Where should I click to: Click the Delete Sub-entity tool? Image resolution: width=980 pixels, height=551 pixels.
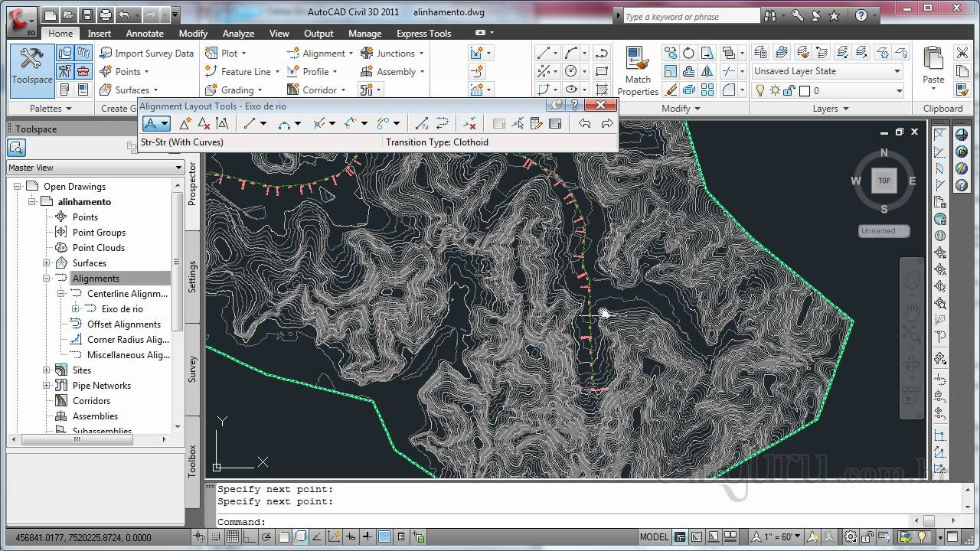pos(470,123)
